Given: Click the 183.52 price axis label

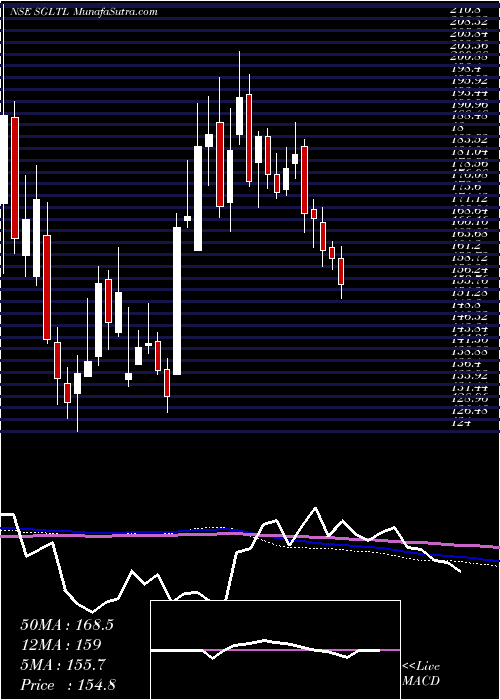Looking at the screenshot, I should pos(470,140).
